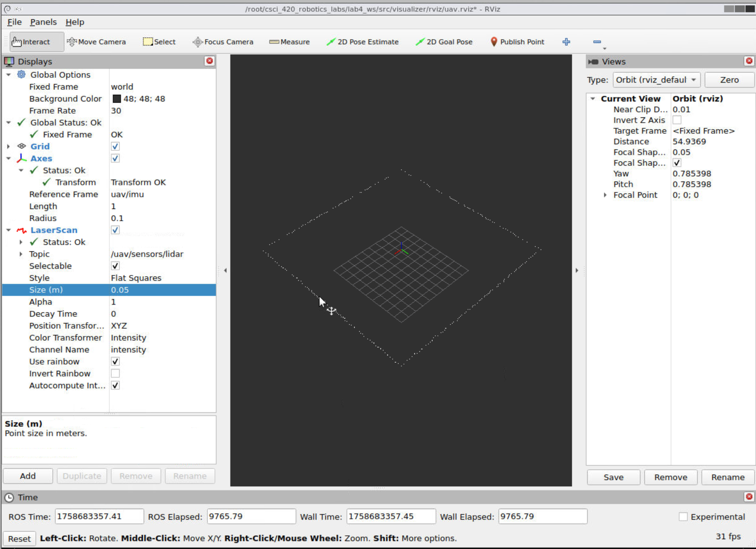The height and width of the screenshot is (549, 756).
Task: Click the blue plus add-tool icon
Action: click(567, 42)
